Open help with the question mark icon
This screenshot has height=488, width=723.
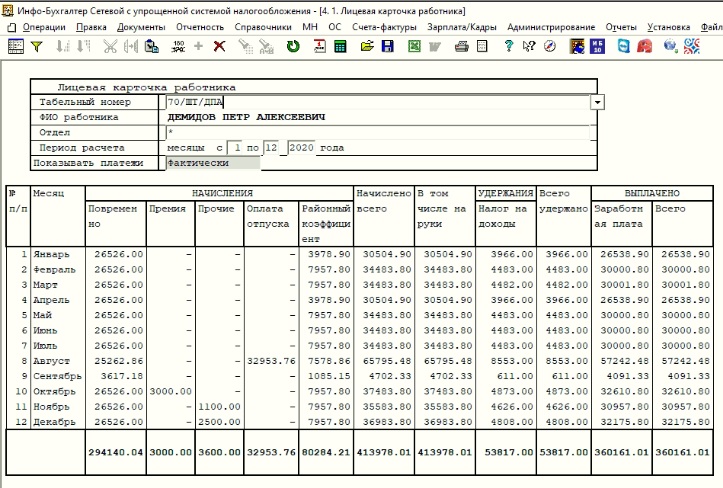tap(508, 46)
